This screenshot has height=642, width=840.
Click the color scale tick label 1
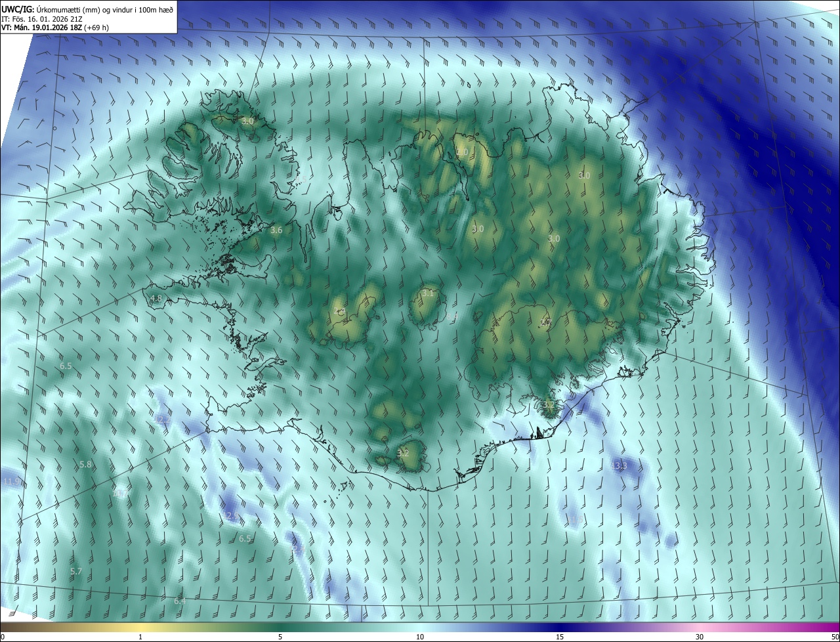click(140, 637)
